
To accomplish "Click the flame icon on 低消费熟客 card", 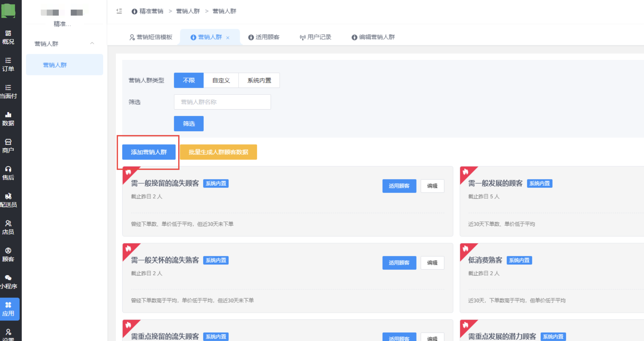I will [465, 249].
